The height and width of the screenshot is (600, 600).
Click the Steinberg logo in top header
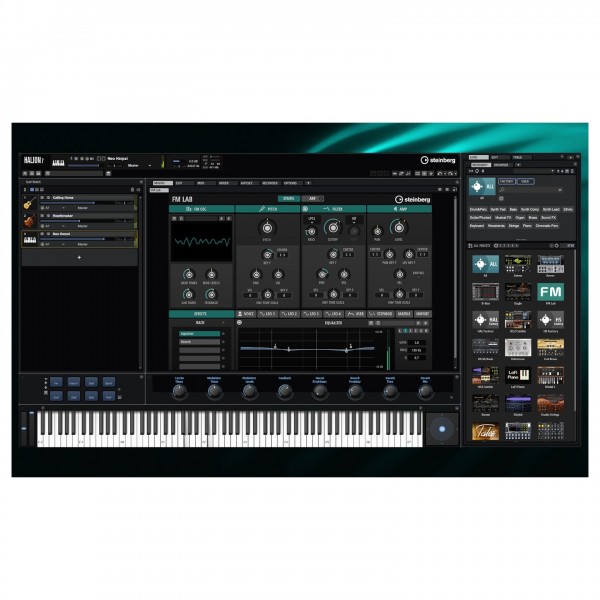[438, 160]
